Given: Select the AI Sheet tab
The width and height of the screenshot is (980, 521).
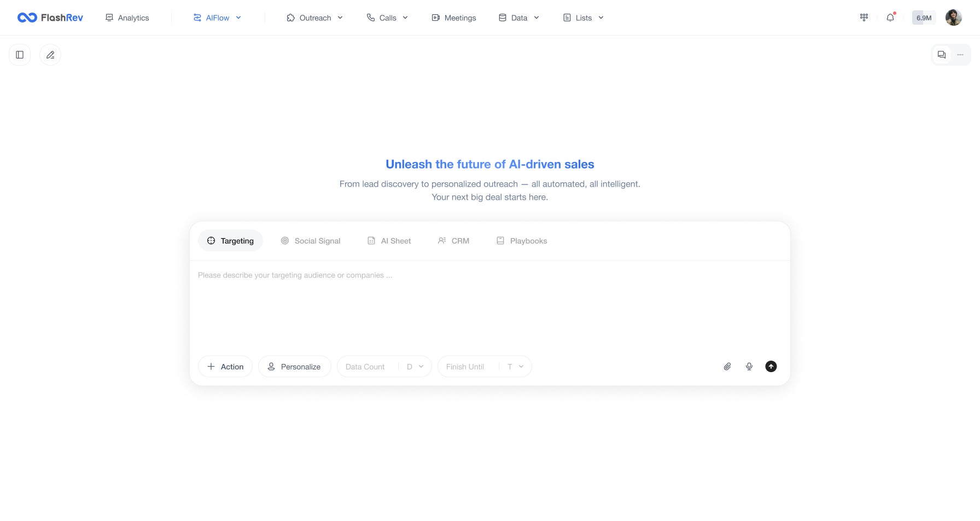Looking at the screenshot, I should click(x=389, y=241).
